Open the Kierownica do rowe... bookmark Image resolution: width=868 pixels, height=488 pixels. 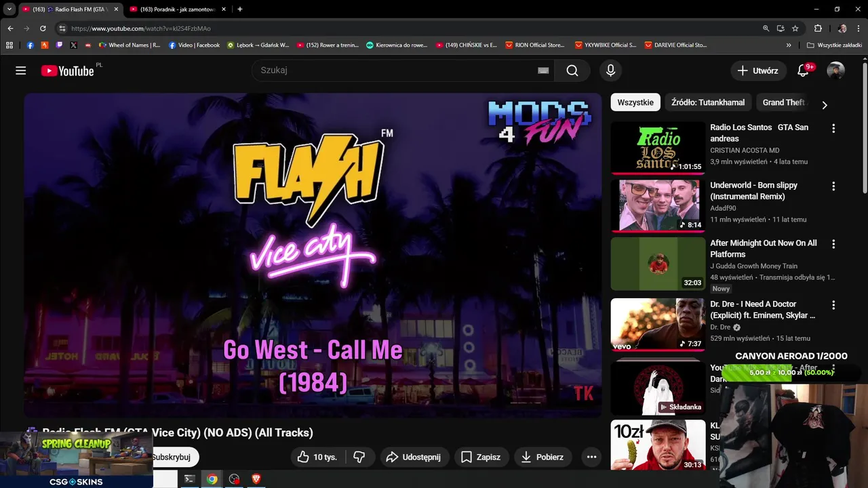click(397, 45)
